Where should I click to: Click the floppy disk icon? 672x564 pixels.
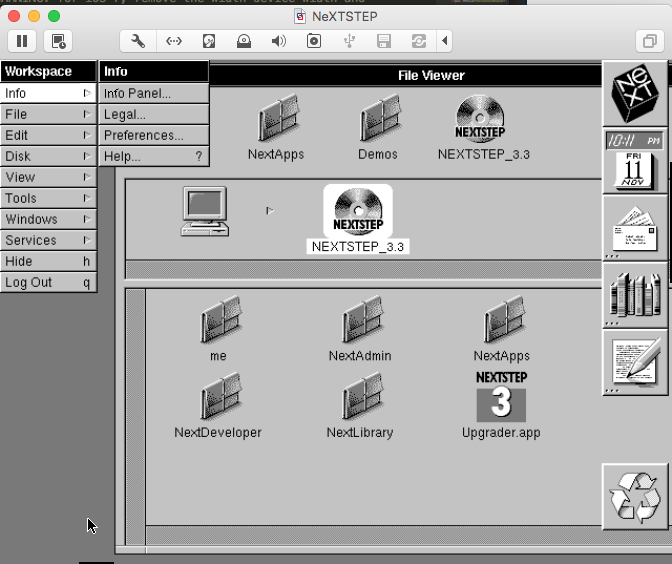pos(384,41)
